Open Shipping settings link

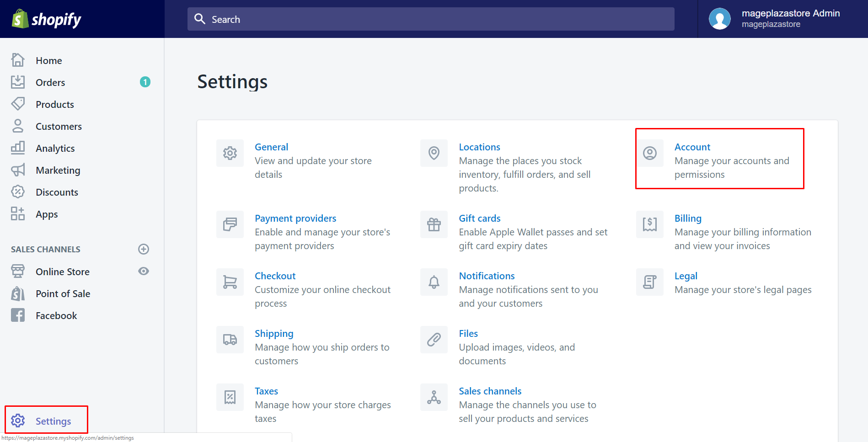click(x=274, y=333)
